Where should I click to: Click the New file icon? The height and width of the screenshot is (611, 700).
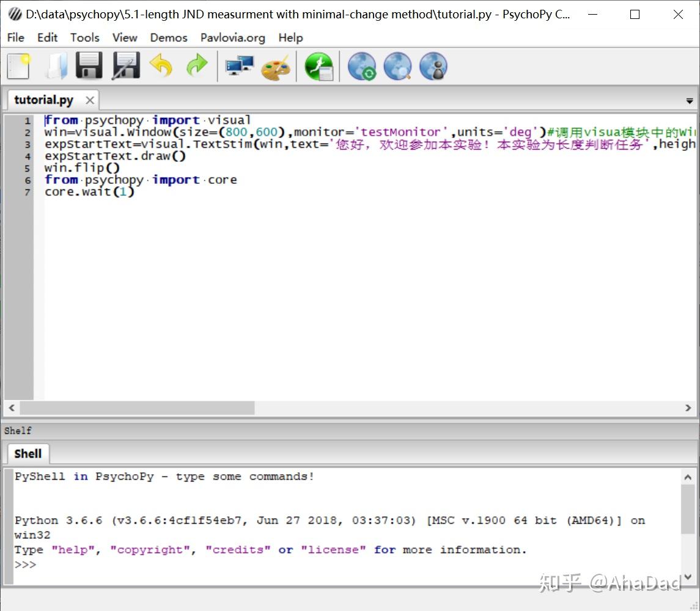click(18, 66)
